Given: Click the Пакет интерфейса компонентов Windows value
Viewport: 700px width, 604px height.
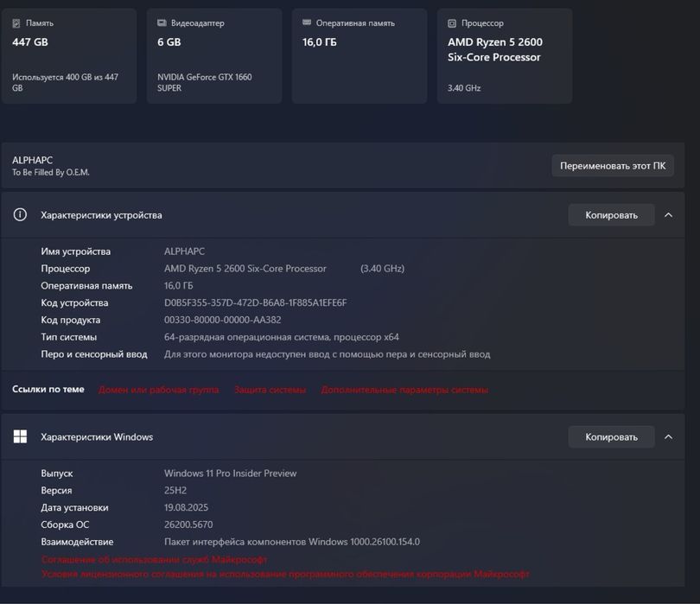Looking at the screenshot, I should pos(292,542).
